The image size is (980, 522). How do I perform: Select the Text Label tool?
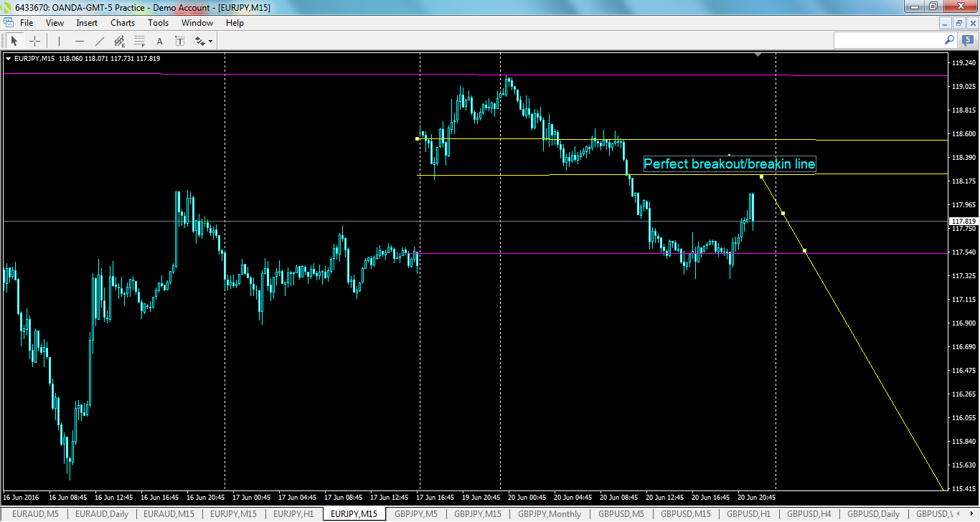pyautogui.click(x=179, y=41)
